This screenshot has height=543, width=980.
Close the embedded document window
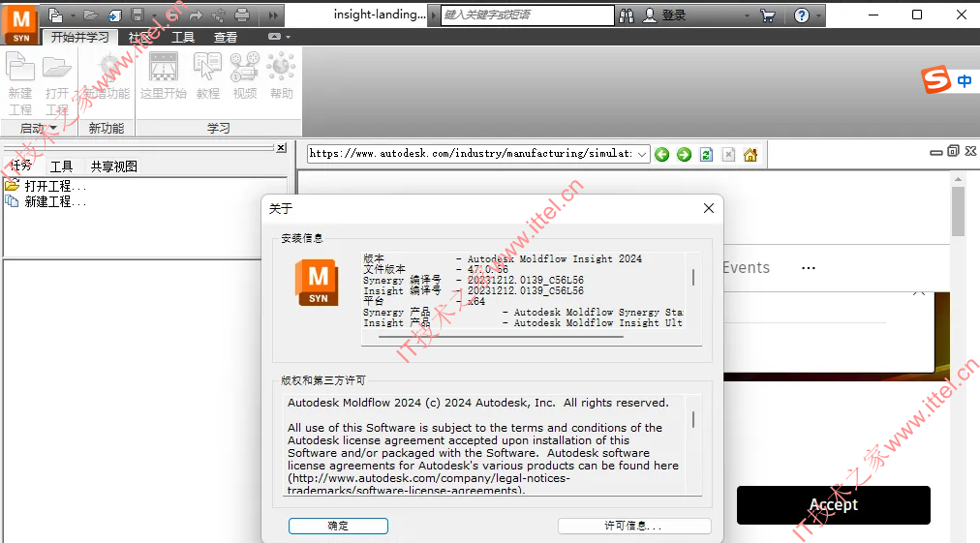(x=970, y=151)
